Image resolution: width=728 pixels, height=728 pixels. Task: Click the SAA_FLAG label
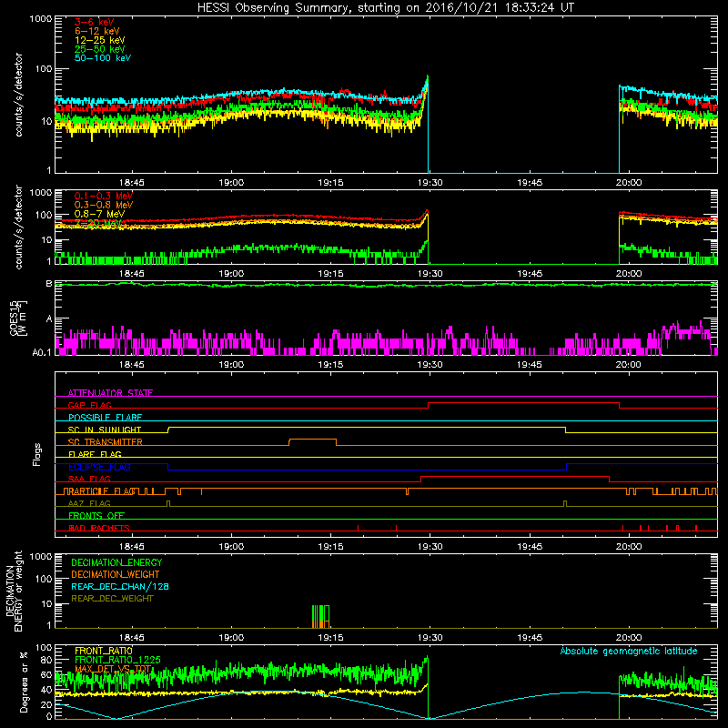[x=89, y=479]
